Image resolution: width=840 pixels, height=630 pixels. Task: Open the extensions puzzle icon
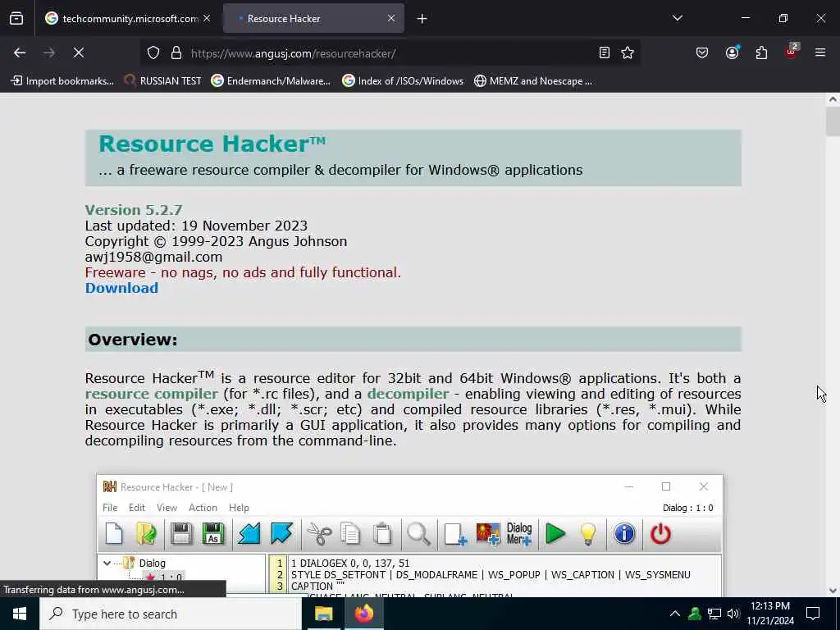pos(761,53)
